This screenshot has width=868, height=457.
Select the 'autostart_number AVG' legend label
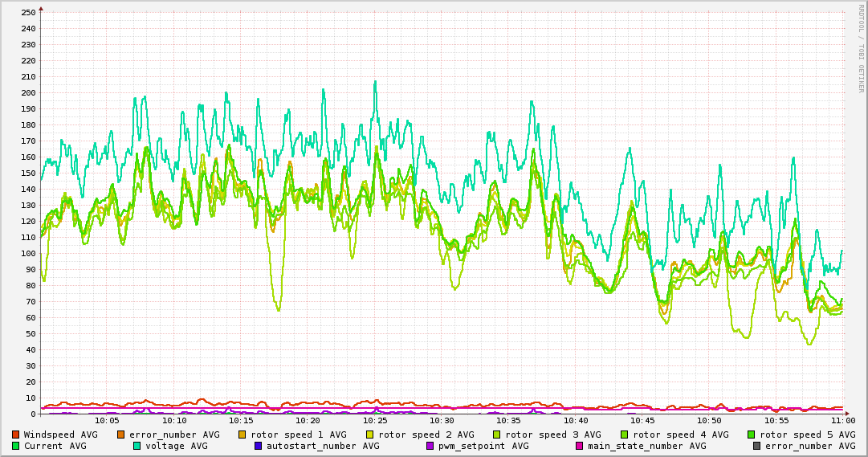pos(323,446)
